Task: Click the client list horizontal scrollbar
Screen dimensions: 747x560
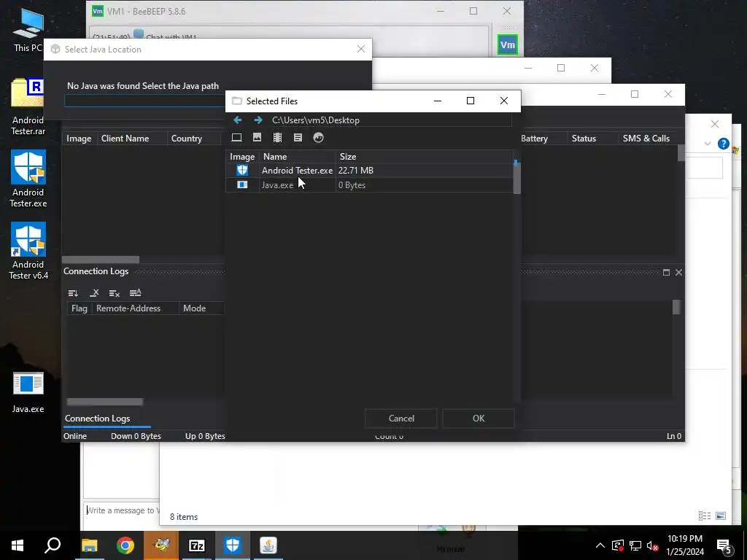Action: coord(101,260)
